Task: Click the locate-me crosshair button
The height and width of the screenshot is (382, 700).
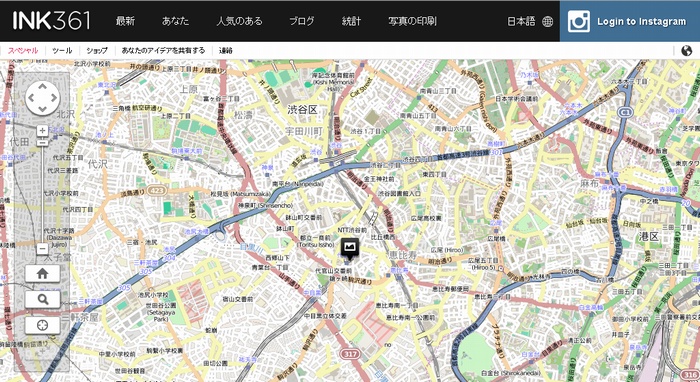Action: (x=42, y=325)
